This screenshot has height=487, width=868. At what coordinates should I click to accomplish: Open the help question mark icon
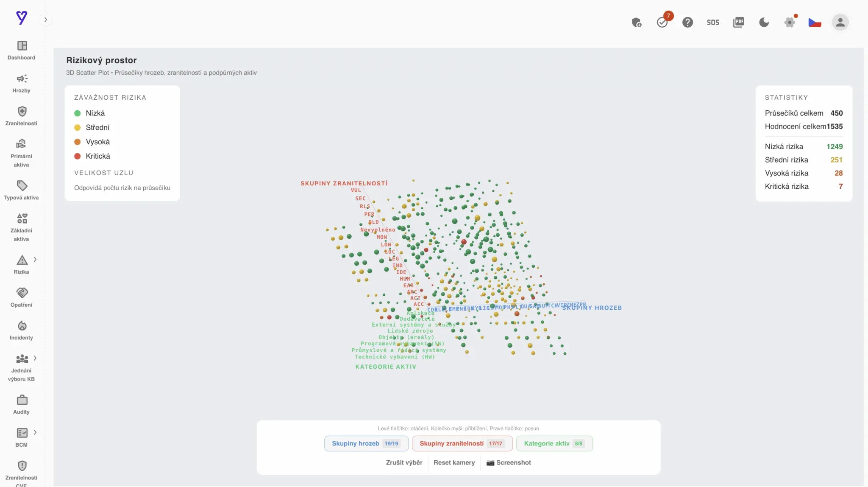coord(687,22)
